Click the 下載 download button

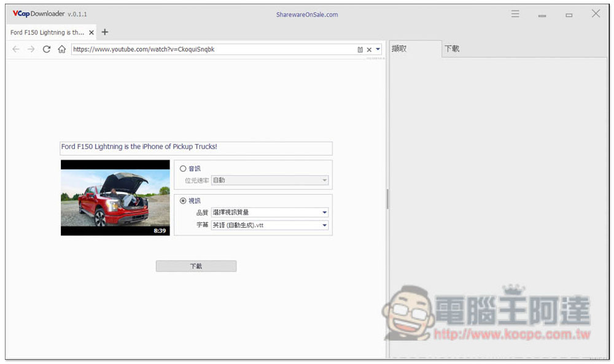196,266
